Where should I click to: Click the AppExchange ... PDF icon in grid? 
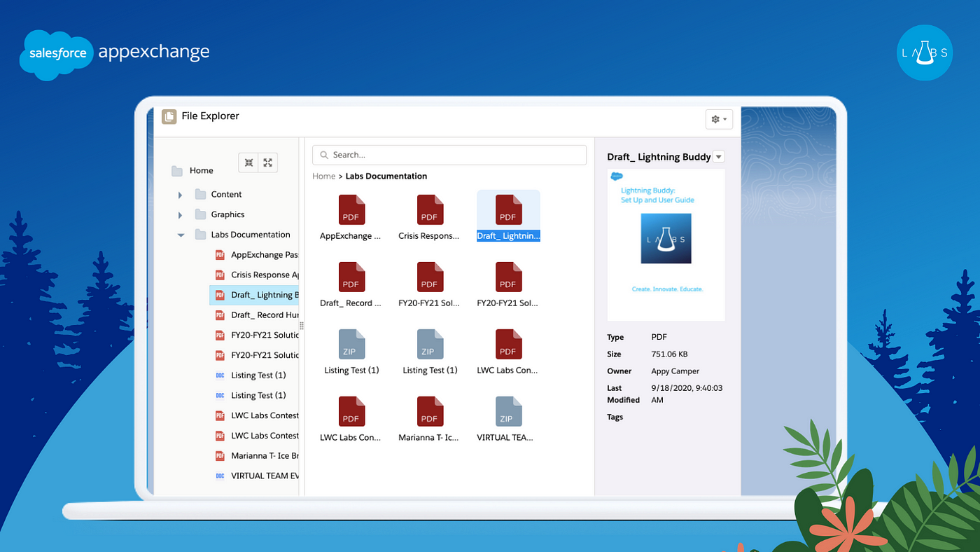[351, 209]
